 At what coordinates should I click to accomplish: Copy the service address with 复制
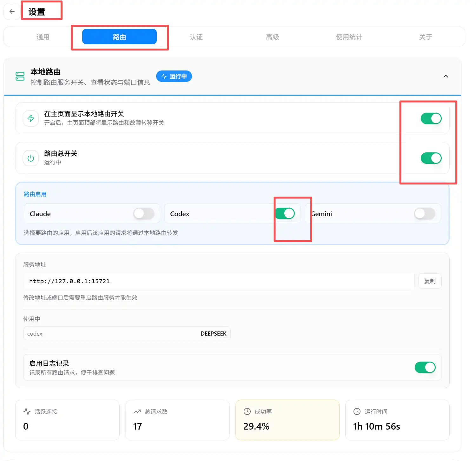click(430, 281)
